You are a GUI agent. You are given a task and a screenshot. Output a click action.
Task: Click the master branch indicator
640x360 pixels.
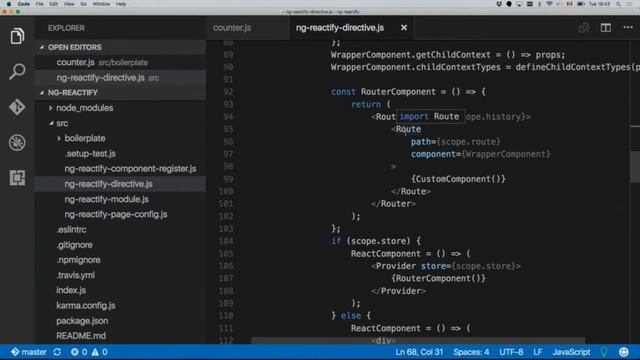point(29,352)
